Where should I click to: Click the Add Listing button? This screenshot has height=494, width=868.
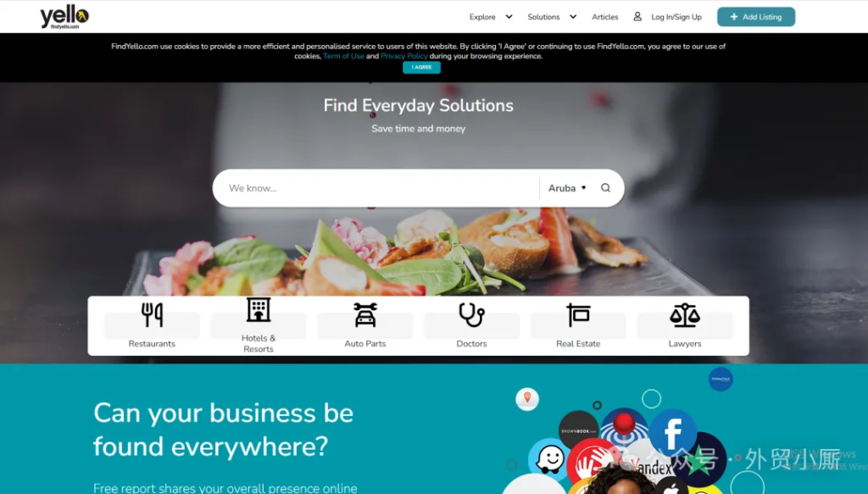[755, 17]
